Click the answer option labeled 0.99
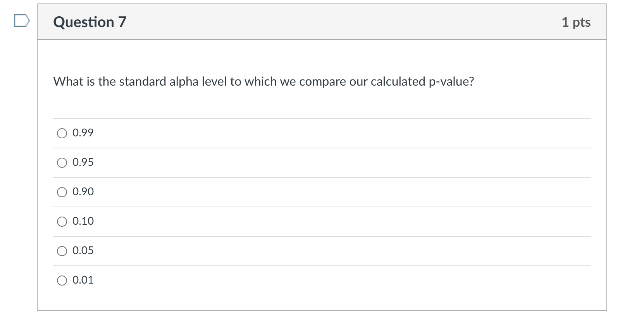 click(x=83, y=133)
